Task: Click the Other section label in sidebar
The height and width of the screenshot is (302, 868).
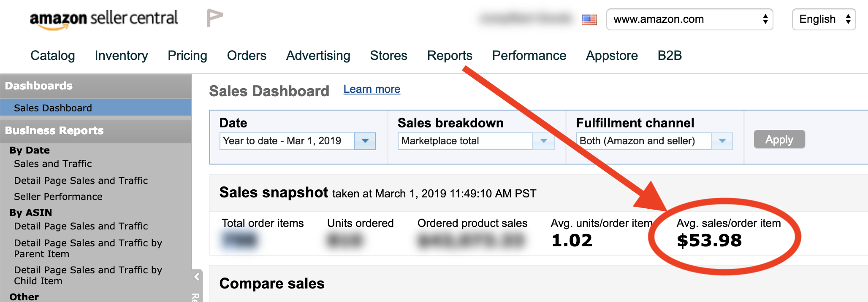Action: coord(24,297)
